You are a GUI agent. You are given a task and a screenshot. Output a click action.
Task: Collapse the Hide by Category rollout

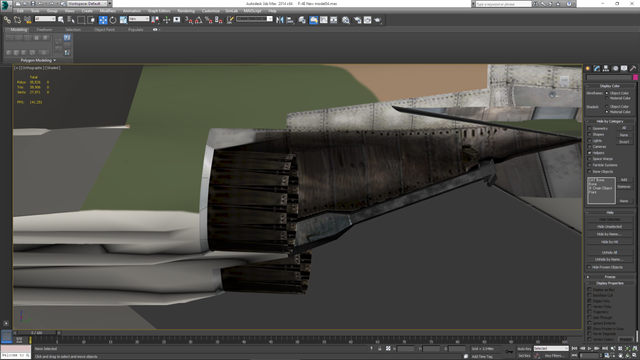(x=610, y=121)
